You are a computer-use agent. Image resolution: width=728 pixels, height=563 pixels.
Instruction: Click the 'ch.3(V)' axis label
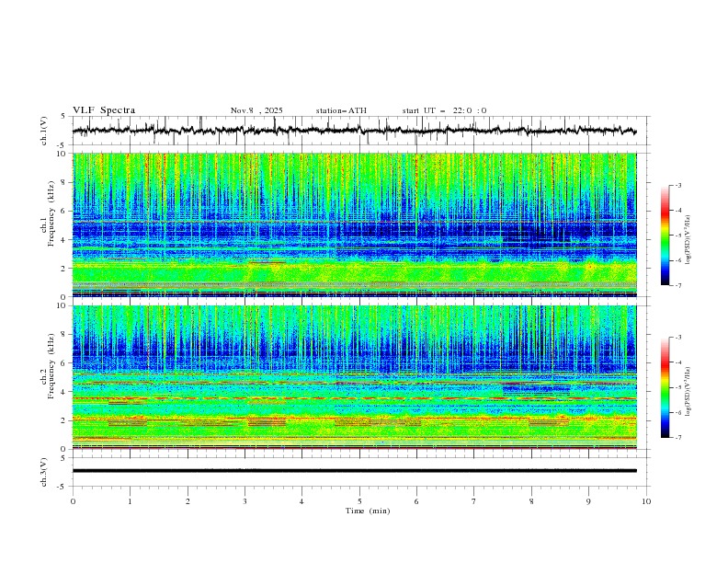click(44, 472)
